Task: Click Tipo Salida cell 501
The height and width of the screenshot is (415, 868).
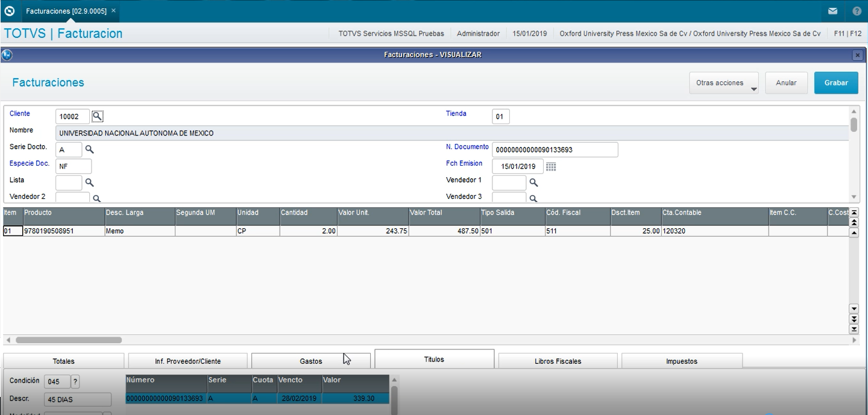Action: coord(512,231)
